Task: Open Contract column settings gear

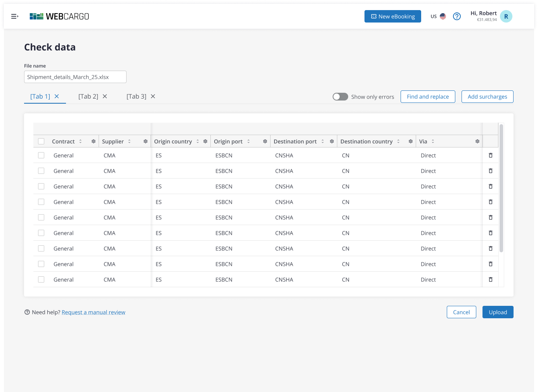Action: pos(94,141)
